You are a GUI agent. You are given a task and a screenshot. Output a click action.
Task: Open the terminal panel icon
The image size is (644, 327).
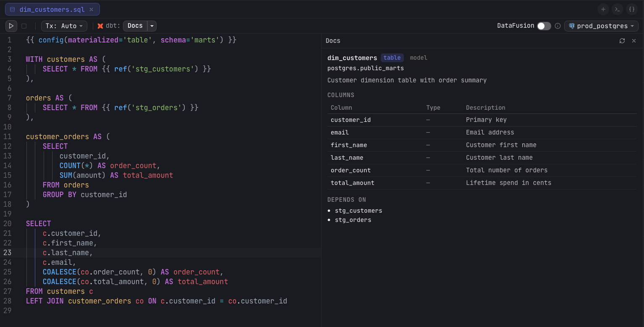[x=618, y=9]
